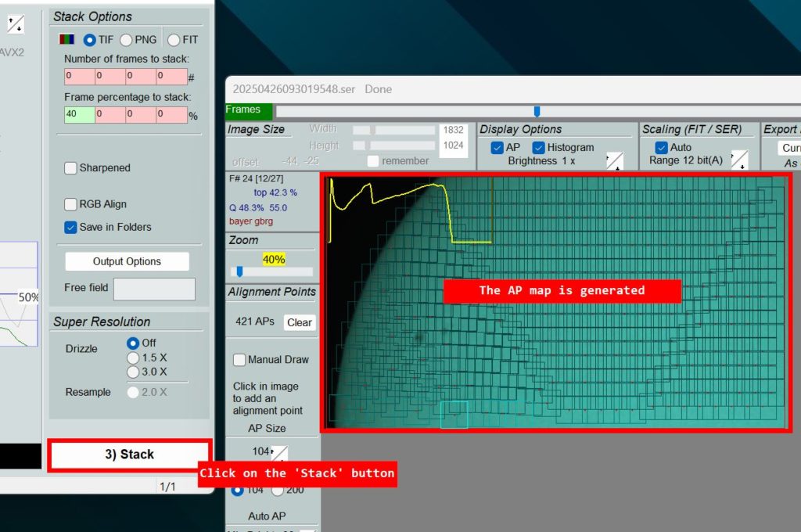Click second Number of frames field
801x532 pixels.
point(110,76)
